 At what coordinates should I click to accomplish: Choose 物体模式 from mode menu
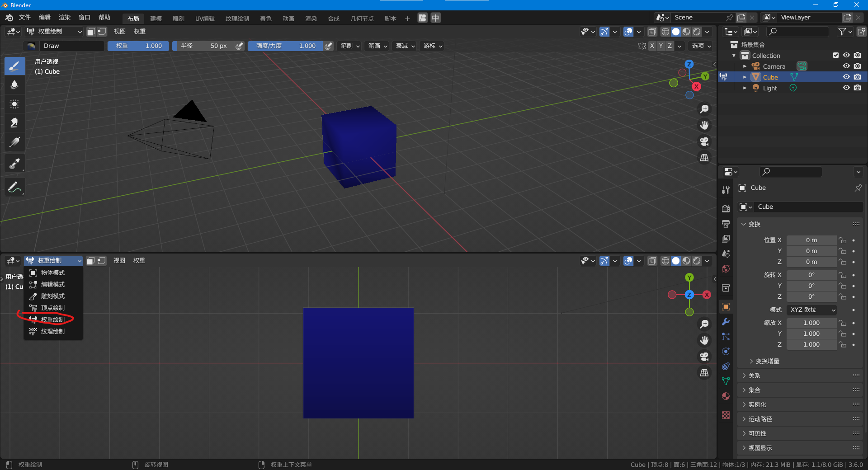tap(53, 273)
